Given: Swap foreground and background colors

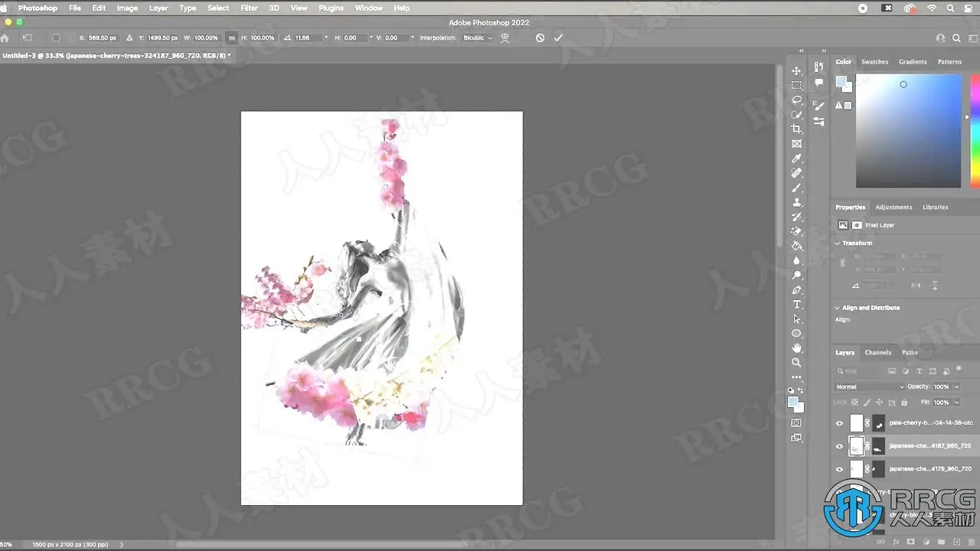Looking at the screenshot, I should (x=802, y=390).
